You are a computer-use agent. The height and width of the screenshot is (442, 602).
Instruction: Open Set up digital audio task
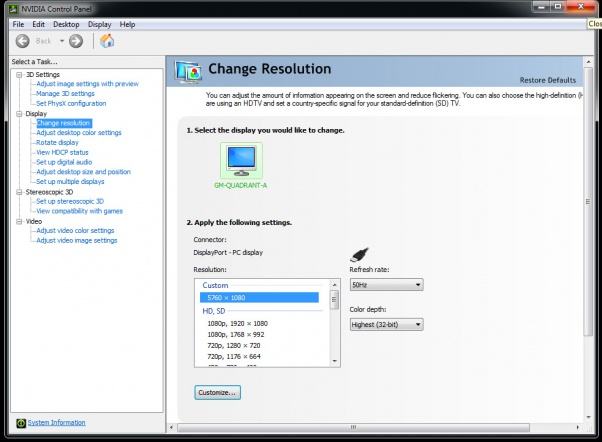pyautogui.click(x=64, y=162)
